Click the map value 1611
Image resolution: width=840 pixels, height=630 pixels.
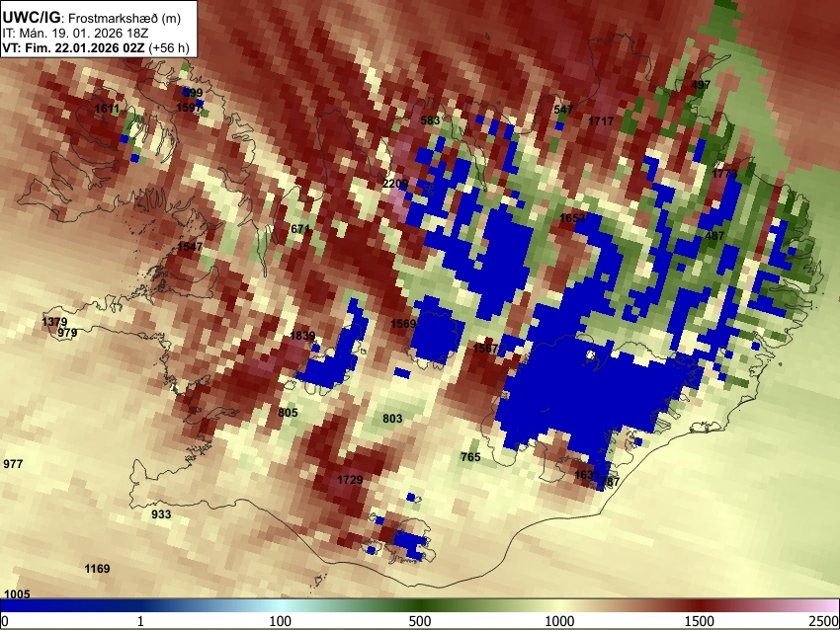pyautogui.click(x=107, y=110)
